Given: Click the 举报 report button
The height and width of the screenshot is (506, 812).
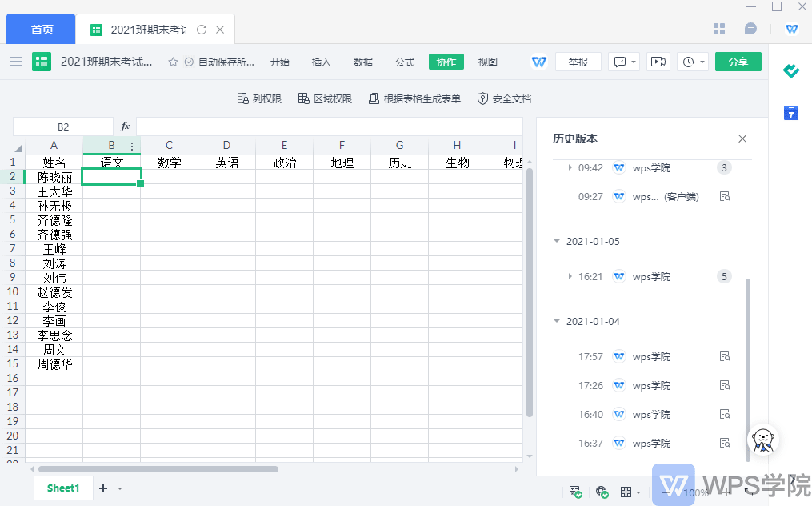Looking at the screenshot, I should [x=578, y=62].
